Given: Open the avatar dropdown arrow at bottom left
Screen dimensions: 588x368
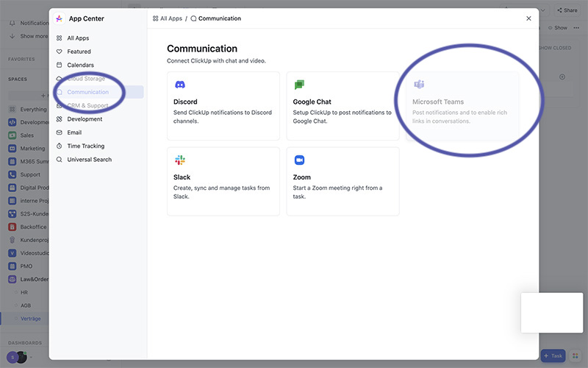Looking at the screenshot, I should point(31,357).
